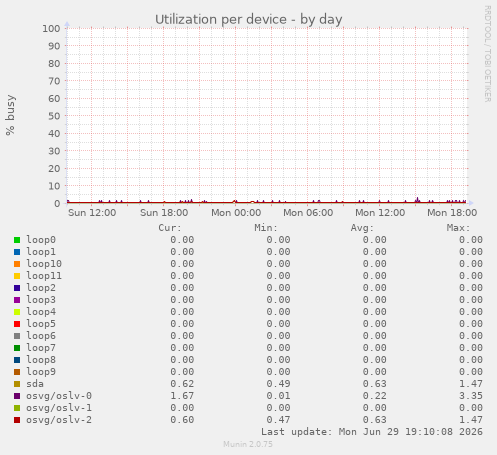Click the loop8 navy color swatch
Screen dimensions: 497x455
click(x=17, y=360)
